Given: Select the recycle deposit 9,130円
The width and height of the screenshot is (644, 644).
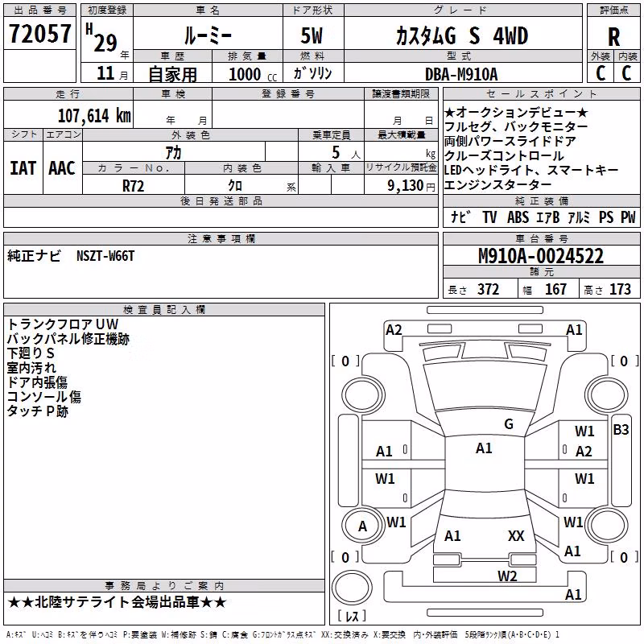Looking at the screenshot, I should [411, 186].
